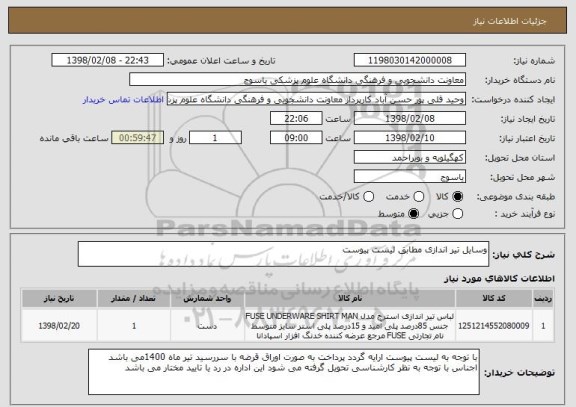Click the تاریخ نیاز column header
576x407 pixels.
59,298
